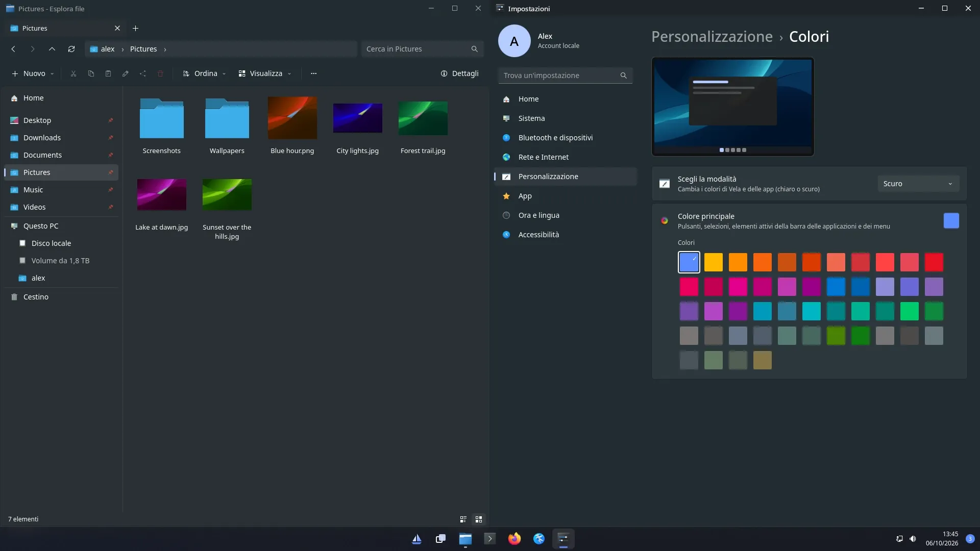The image size is (980, 551).
Task: Expand the chevron after Pictures in breadcrumb
Action: (x=165, y=49)
